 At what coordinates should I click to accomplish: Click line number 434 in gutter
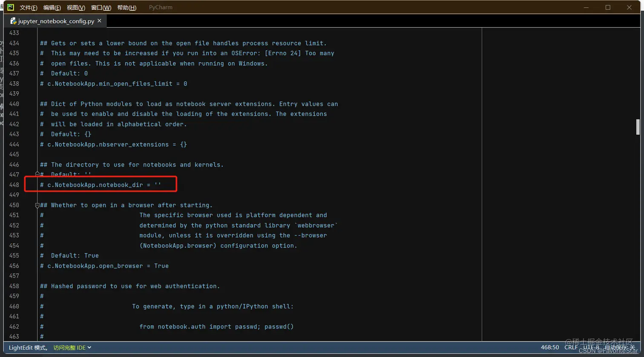point(14,43)
